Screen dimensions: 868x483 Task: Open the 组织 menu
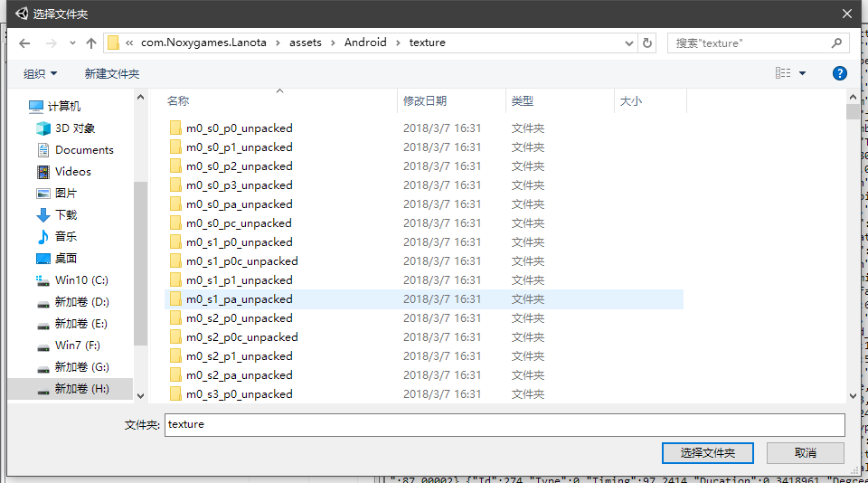coord(40,73)
